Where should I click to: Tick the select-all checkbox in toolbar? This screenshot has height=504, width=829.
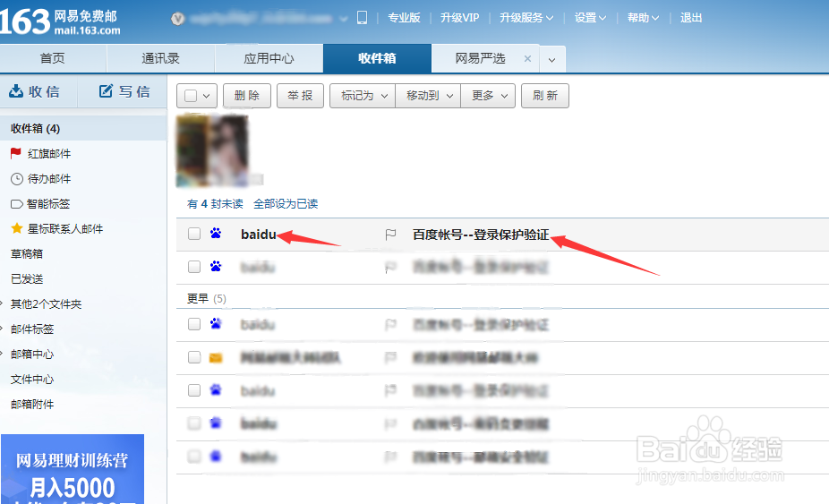click(191, 96)
